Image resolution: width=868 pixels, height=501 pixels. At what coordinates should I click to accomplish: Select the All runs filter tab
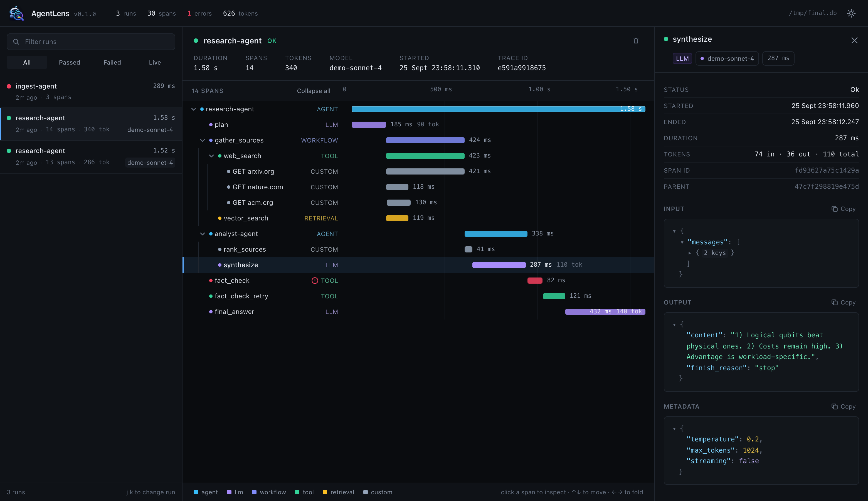pyautogui.click(x=27, y=62)
